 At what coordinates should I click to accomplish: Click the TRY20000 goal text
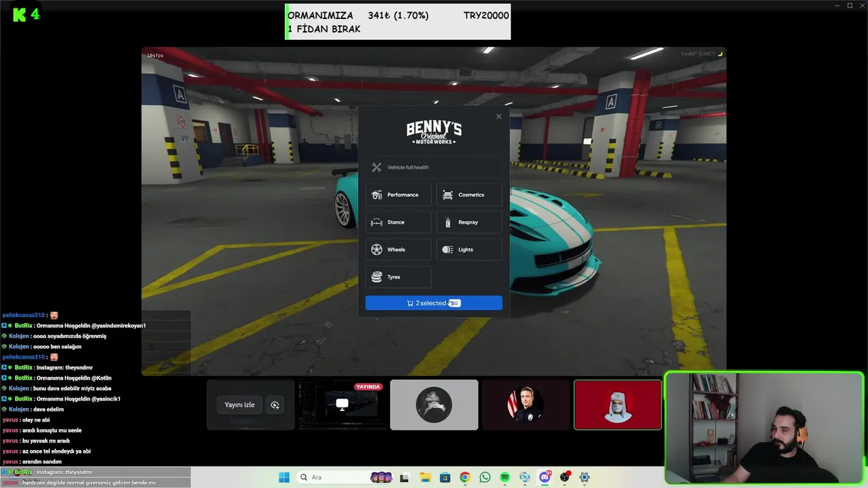pos(486,16)
